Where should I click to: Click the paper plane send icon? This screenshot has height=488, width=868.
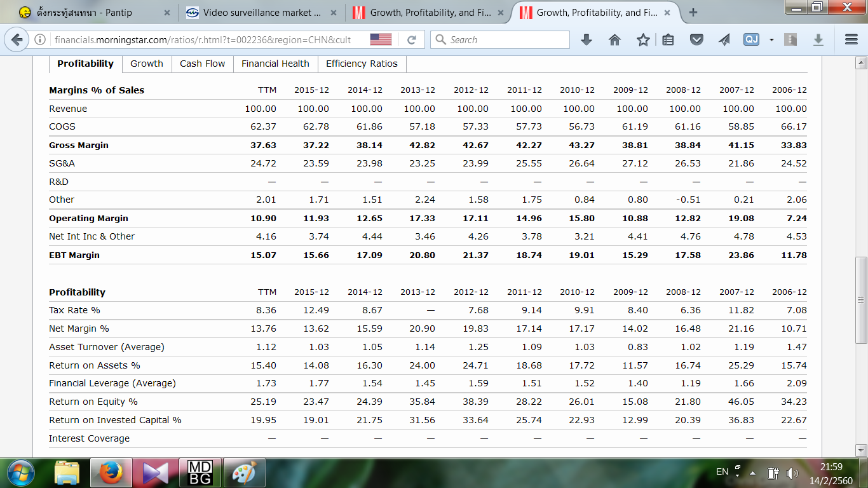724,40
